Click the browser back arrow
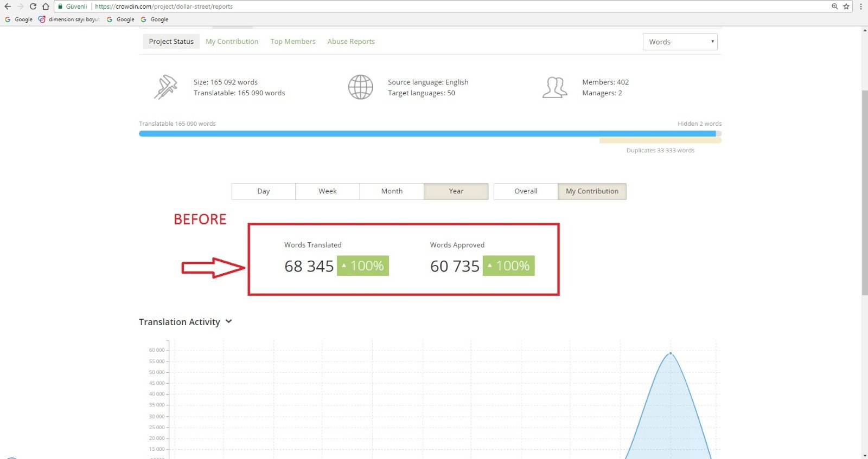This screenshot has height=459, width=868. coord(8,7)
